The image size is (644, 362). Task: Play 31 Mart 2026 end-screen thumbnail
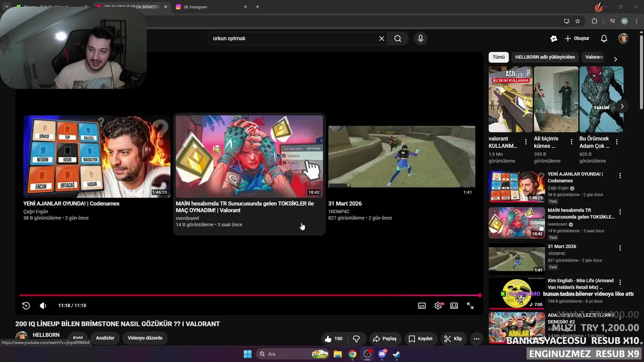401,156
